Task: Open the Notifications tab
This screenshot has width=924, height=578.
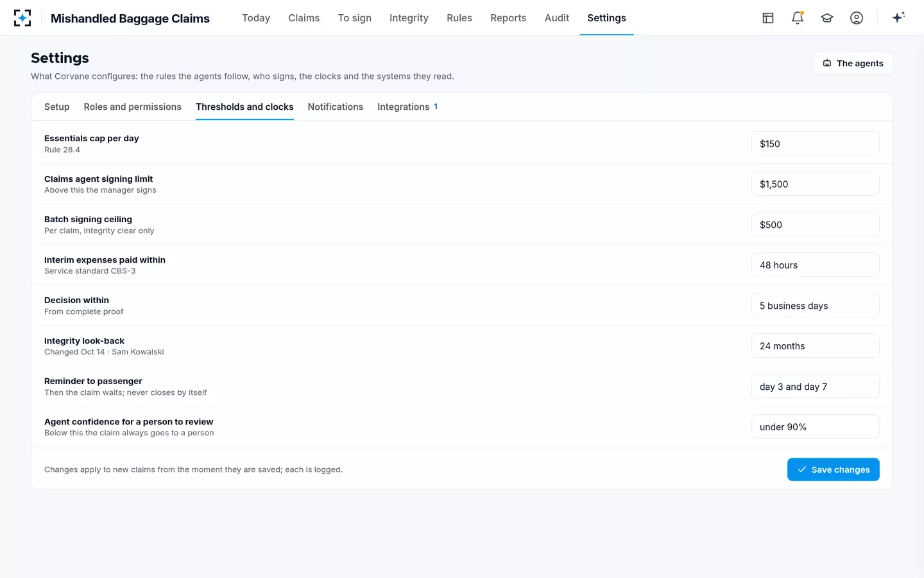Action: (335, 107)
